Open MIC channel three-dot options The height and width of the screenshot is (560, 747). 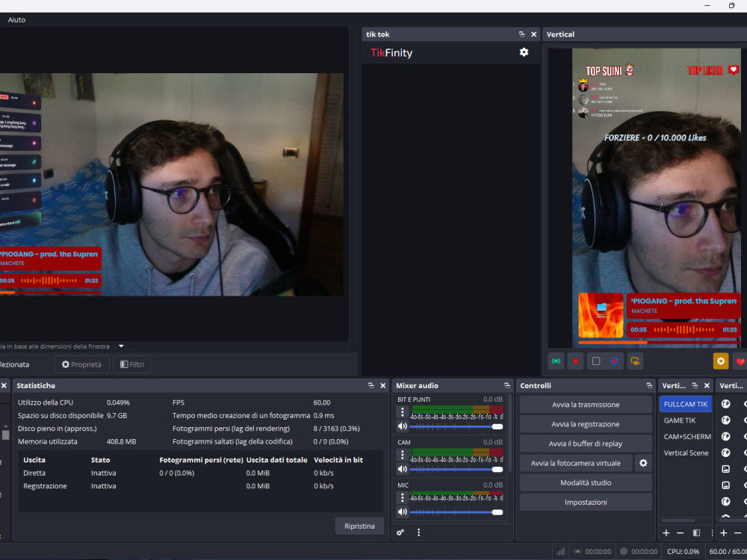click(x=403, y=497)
